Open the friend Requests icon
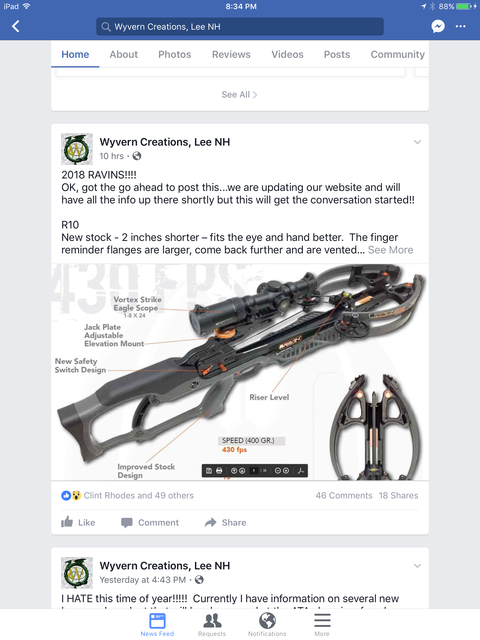The width and height of the screenshot is (480, 640). click(x=212, y=624)
